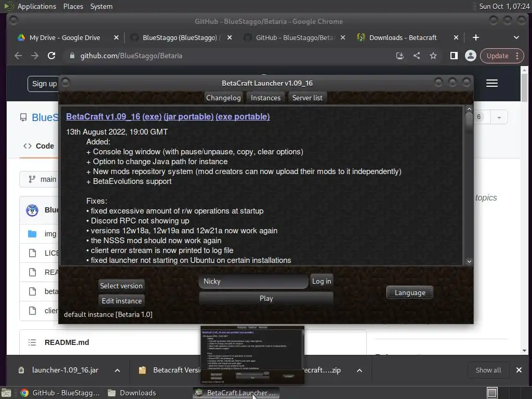
Task: Go forward in Chrome
Action: (35, 56)
